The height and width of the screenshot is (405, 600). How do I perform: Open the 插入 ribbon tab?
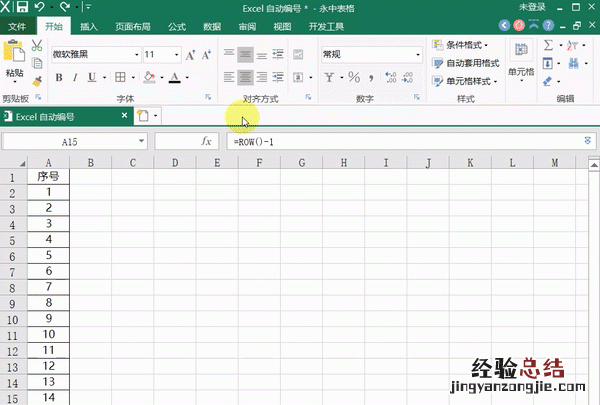(89, 27)
